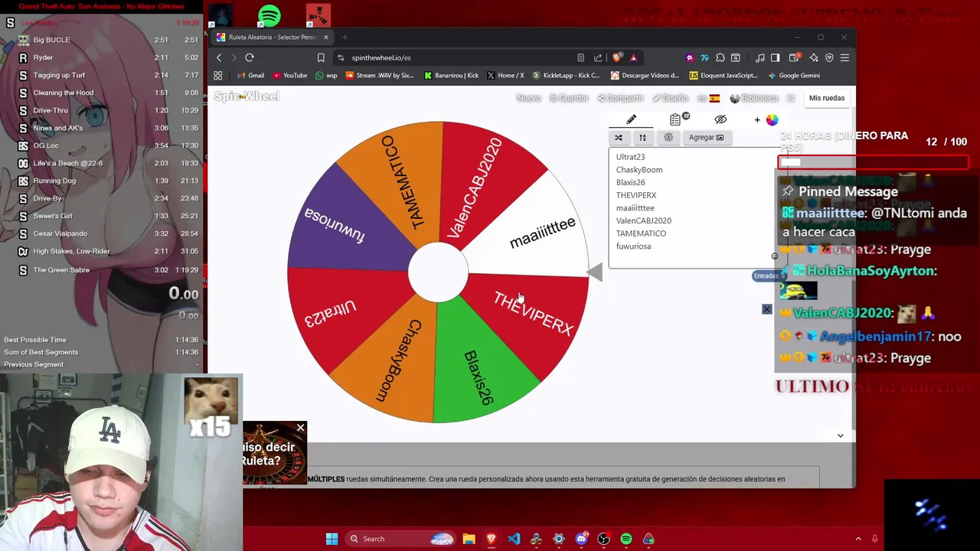Click Nuevo in SpinTheWheel header
The image size is (980, 551).
tap(528, 98)
